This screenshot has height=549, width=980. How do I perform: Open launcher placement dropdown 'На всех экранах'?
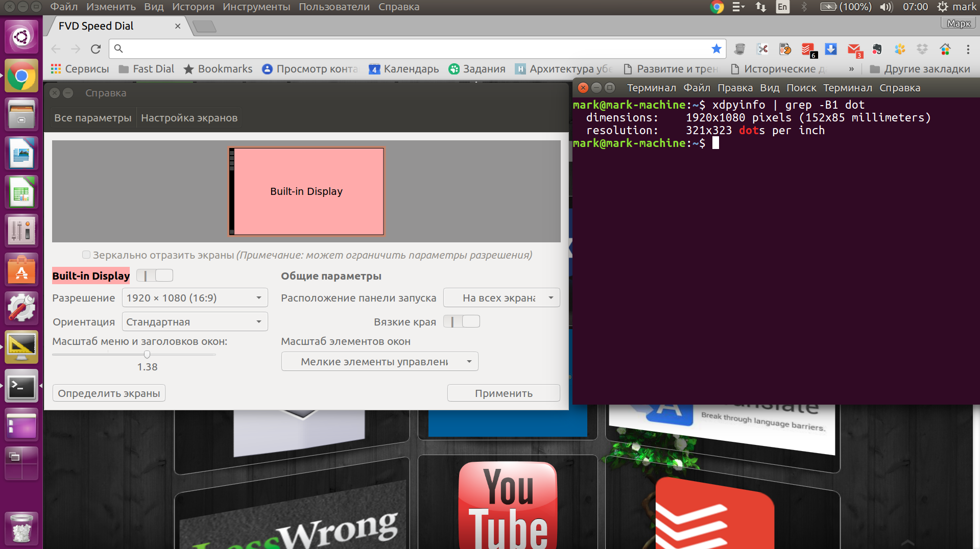pyautogui.click(x=501, y=298)
